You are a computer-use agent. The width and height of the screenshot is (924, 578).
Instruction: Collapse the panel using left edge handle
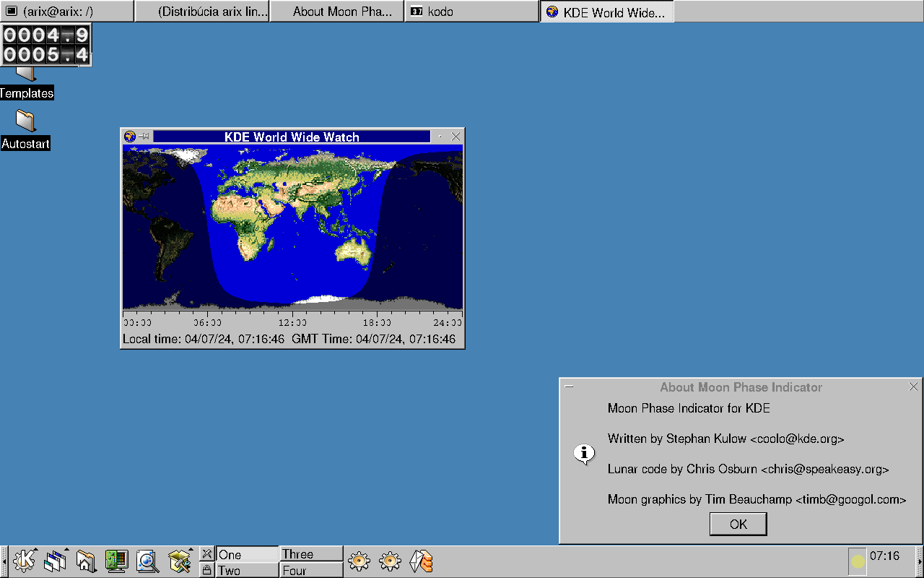point(4,561)
